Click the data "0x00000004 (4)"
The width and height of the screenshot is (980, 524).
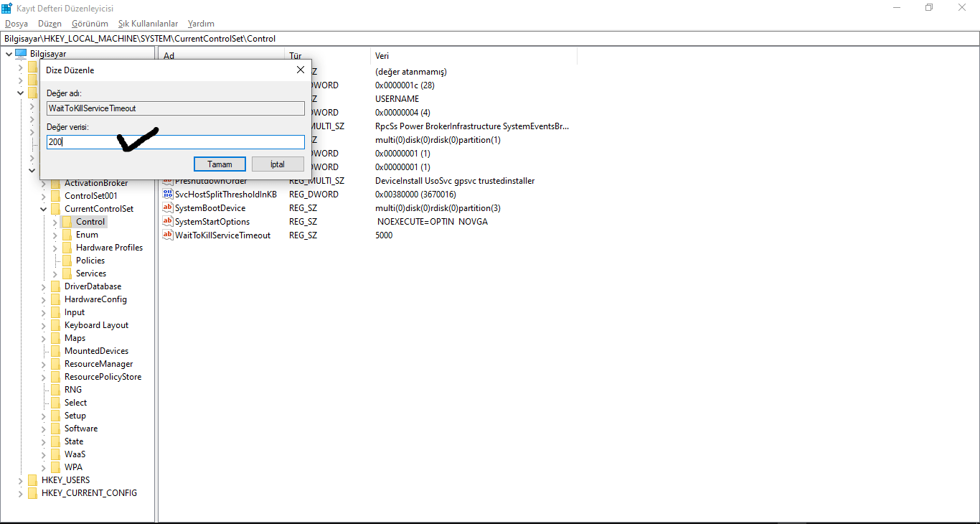click(402, 113)
